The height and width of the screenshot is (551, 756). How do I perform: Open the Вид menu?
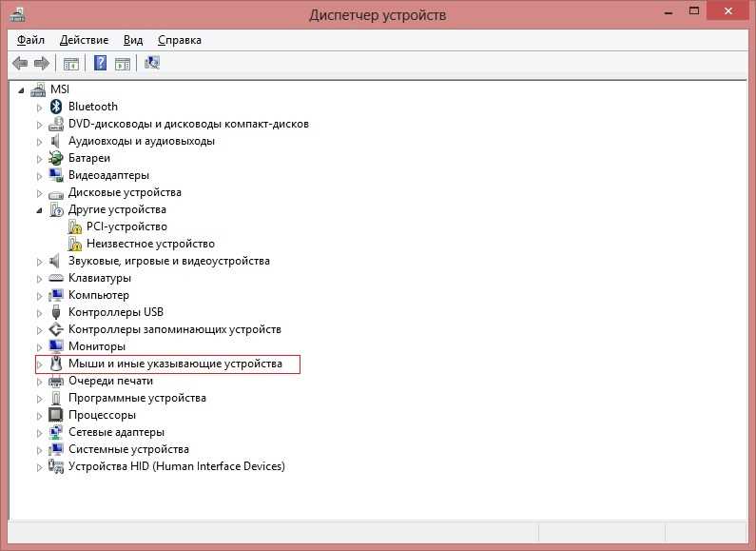click(x=133, y=40)
